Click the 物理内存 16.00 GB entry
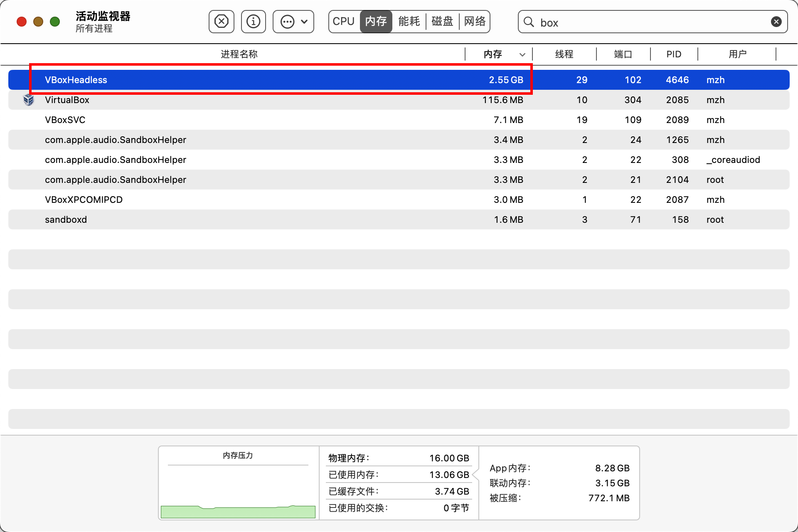This screenshot has height=532, width=798. [399, 458]
